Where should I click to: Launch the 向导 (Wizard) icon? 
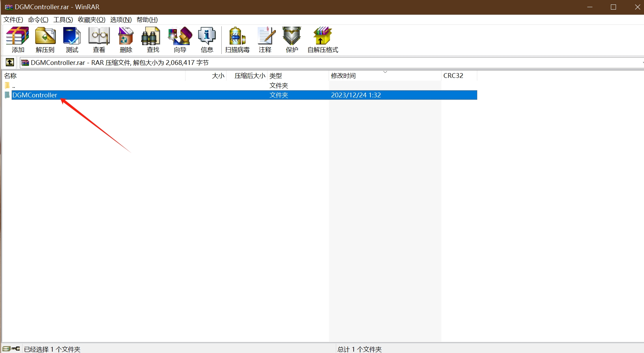[180, 36]
